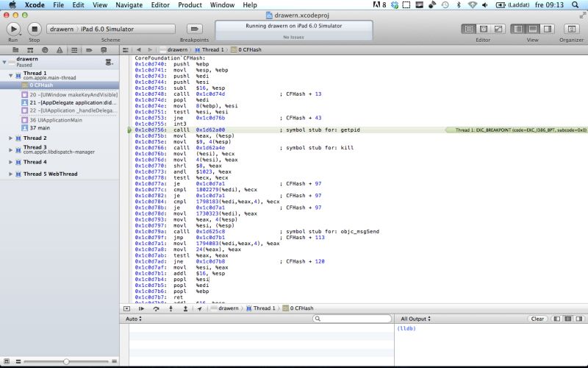Show only the console pane

(579, 319)
